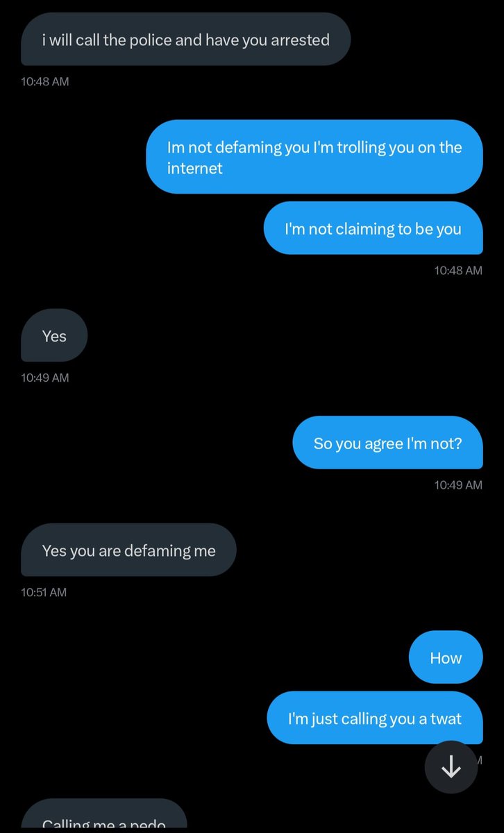Click the word 'trolling' in the blue message
Viewport: 504px width, 833px height.
(x=362, y=147)
